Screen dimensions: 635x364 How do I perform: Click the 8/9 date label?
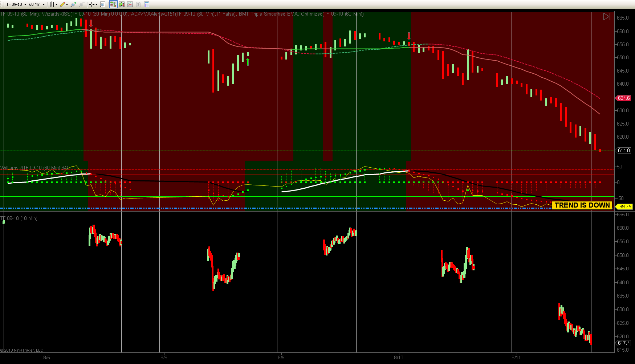pyautogui.click(x=281, y=357)
